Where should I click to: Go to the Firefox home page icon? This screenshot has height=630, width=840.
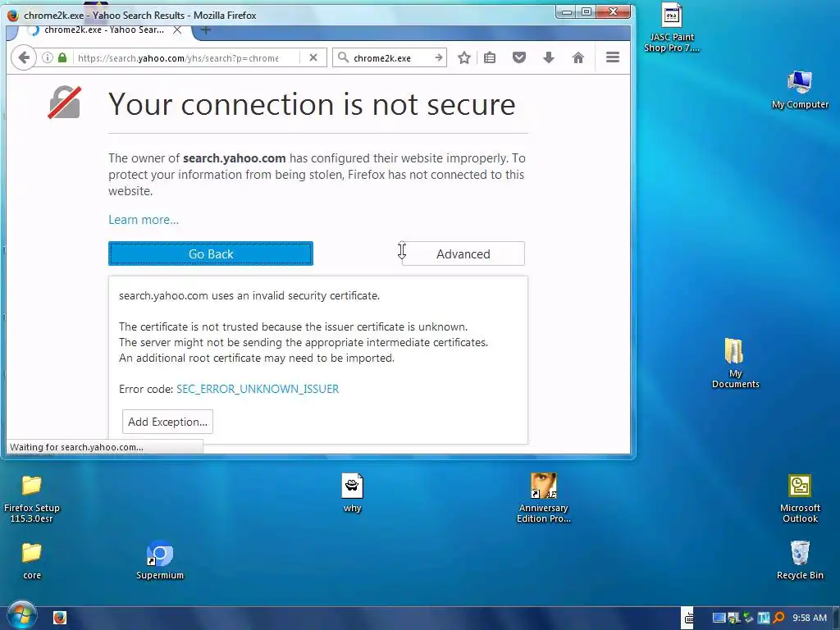pyautogui.click(x=578, y=58)
